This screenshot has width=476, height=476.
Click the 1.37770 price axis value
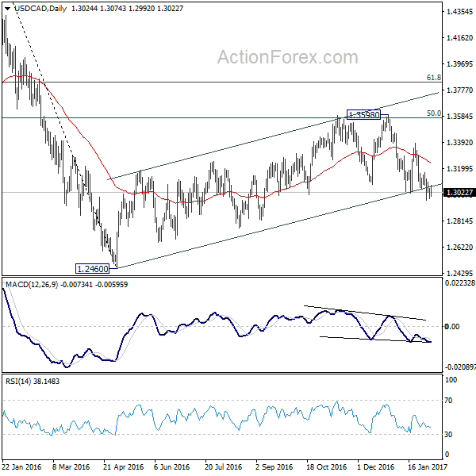[459, 90]
